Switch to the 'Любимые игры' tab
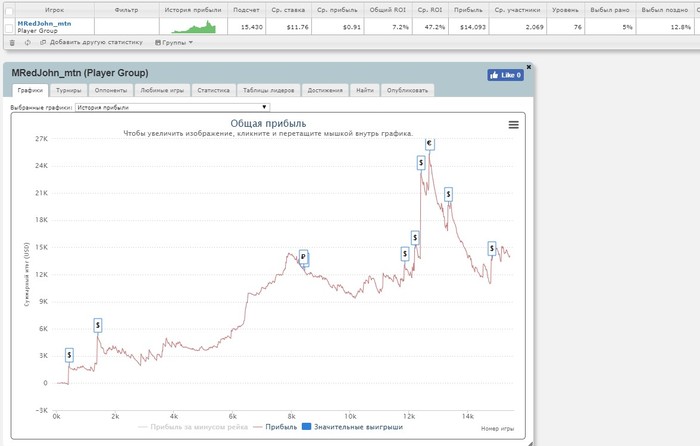The height and width of the screenshot is (446, 700). [x=162, y=90]
